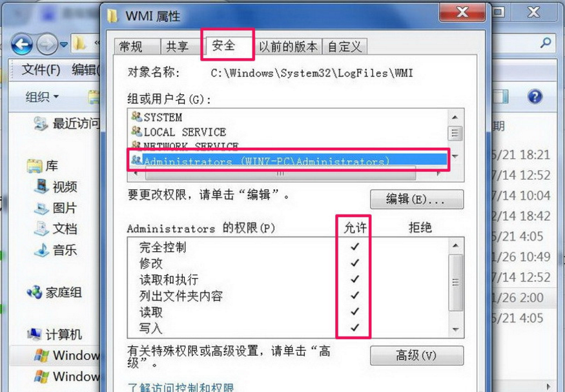Select the SYSTEM user group entry

pos(157,117)
